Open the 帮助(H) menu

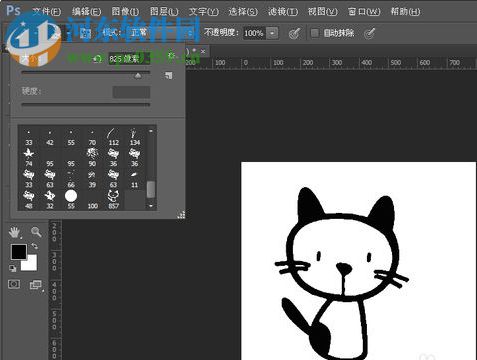click(405, 12)
